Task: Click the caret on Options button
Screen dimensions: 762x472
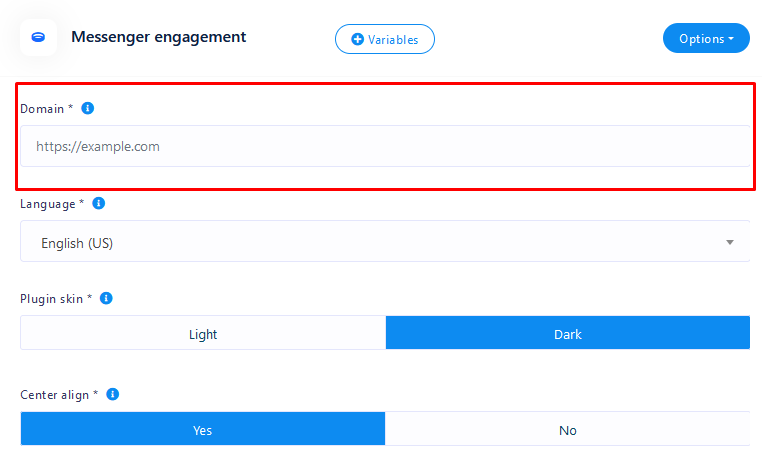Action: pos(731,39)
